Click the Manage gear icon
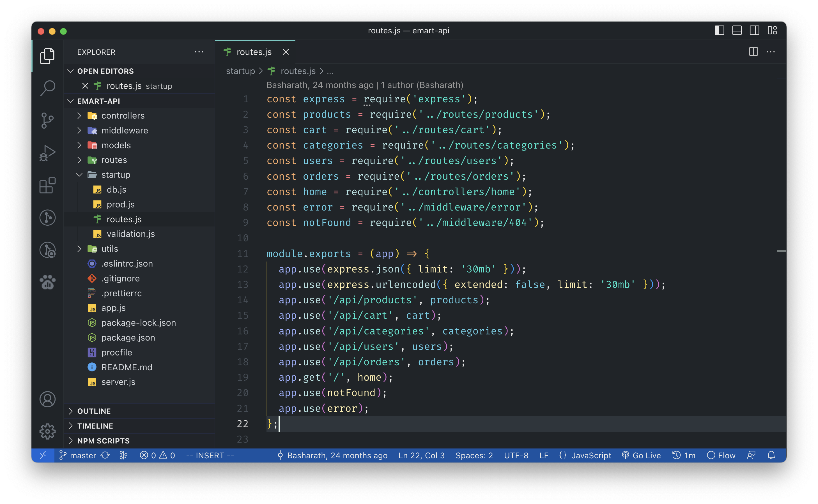Screen dimensions: 818x504 point(47,431)
